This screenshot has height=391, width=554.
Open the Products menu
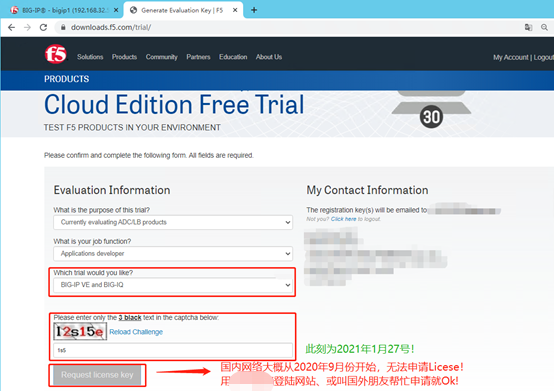pos(124,57)
